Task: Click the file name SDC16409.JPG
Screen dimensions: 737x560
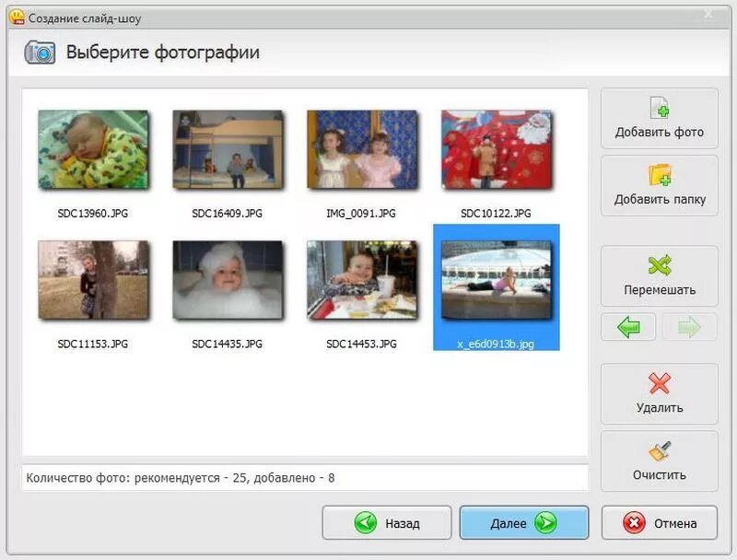Action: click(227, 214)
